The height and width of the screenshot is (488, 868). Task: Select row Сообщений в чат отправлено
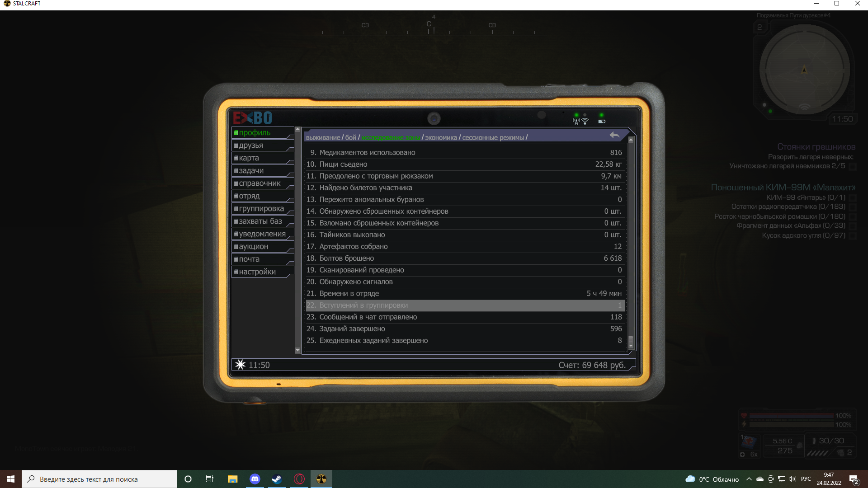(465, 317)
